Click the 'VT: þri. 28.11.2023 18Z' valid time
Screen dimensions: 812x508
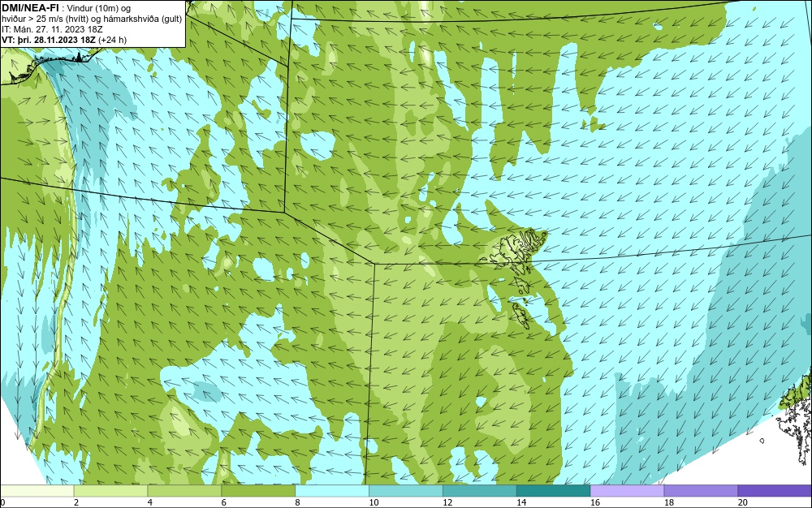49,39
